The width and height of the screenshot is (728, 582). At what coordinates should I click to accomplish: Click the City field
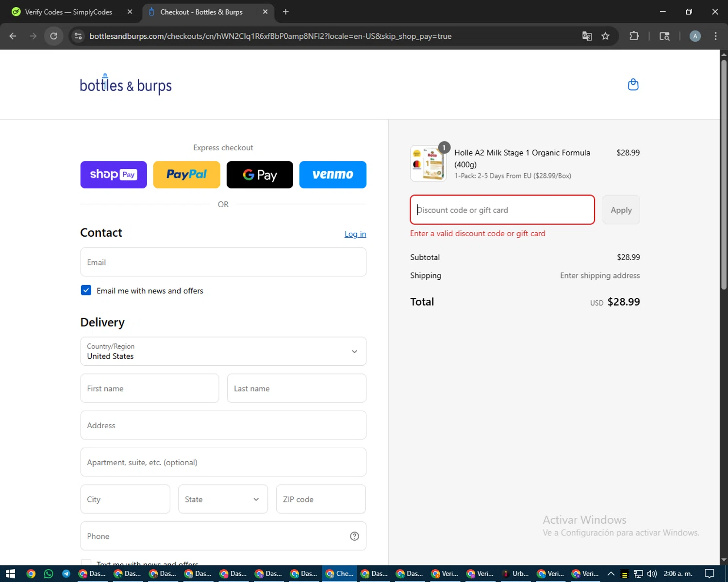(x=125, y=499)
